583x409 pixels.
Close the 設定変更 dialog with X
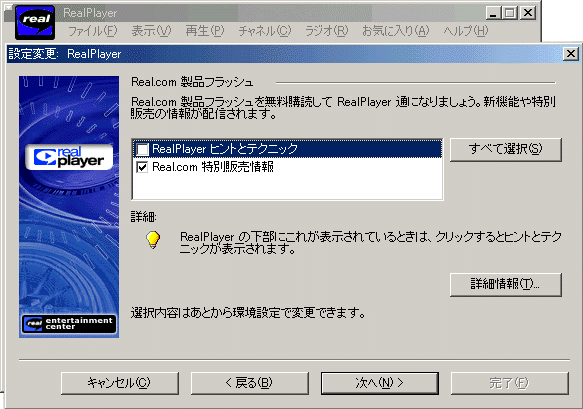[x=571, y=54]
